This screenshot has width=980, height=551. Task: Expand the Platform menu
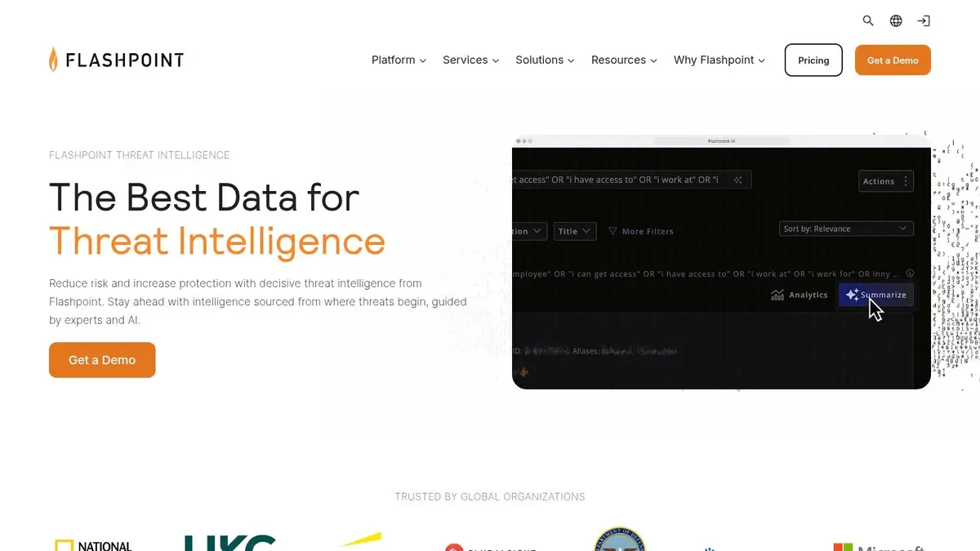[x=399, y=60]
